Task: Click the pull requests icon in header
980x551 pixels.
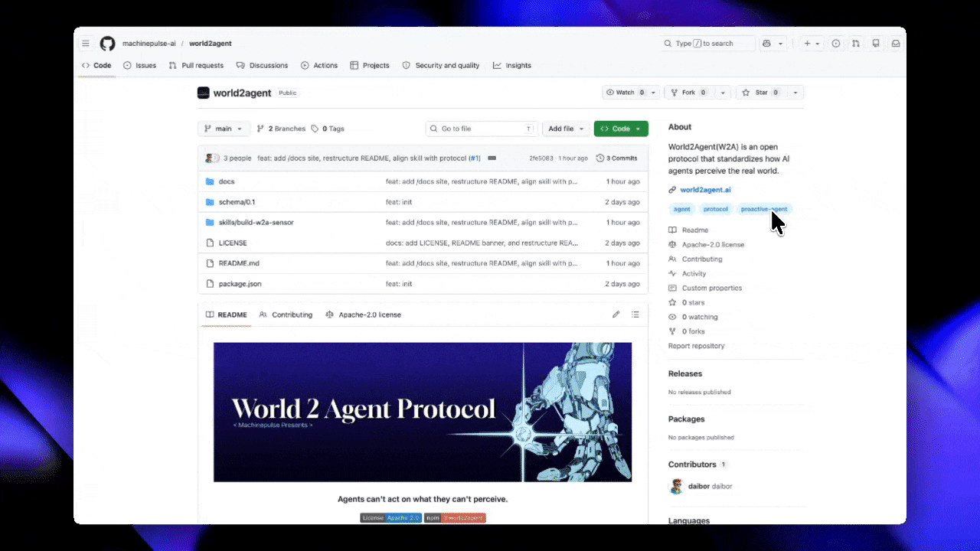Action: tap(856, 44)
